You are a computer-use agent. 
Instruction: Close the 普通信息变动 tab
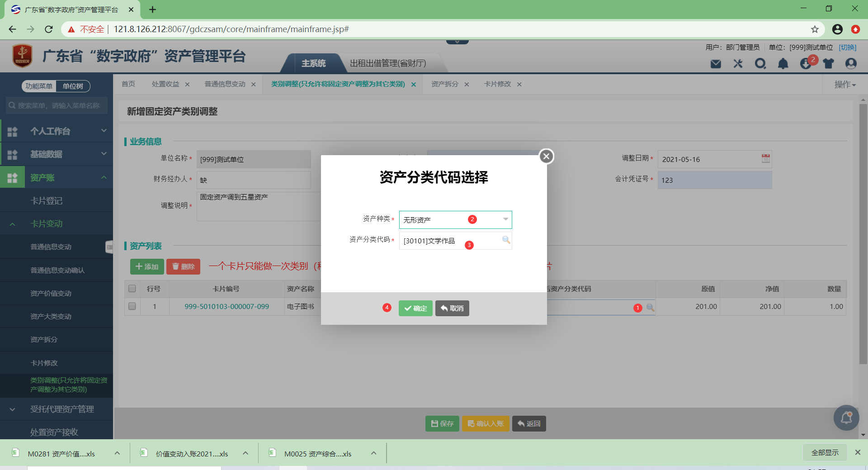pyautogui.click(x=253, y=85)
